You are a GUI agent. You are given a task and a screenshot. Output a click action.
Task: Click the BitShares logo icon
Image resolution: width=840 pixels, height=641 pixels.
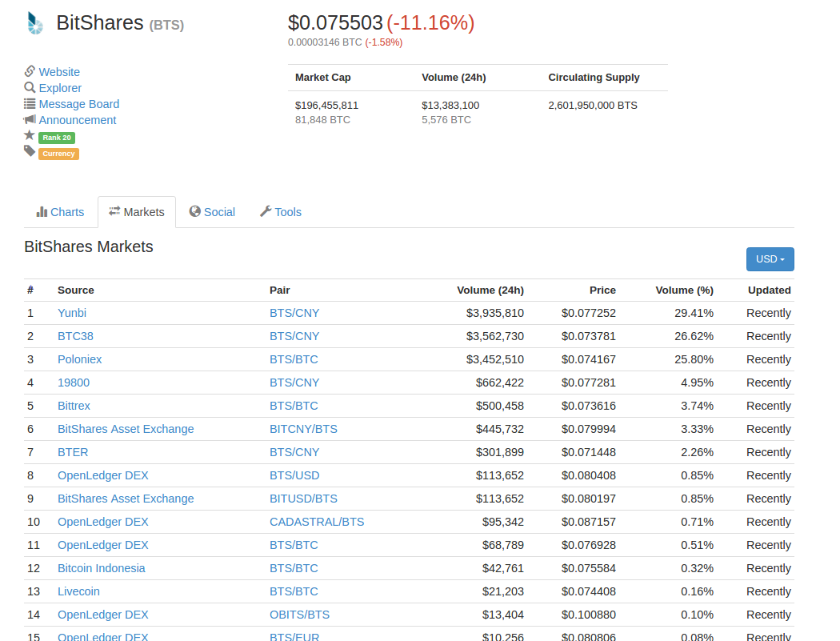[35, 23]
